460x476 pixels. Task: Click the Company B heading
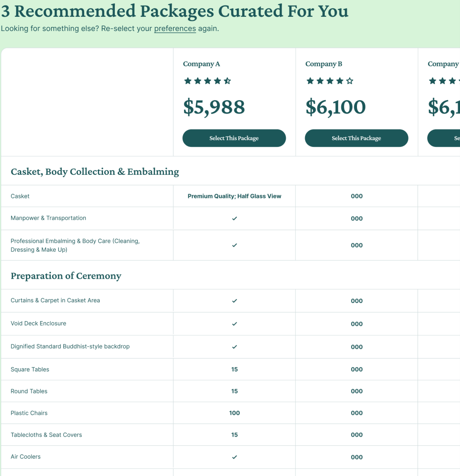(x=323, y=64)
